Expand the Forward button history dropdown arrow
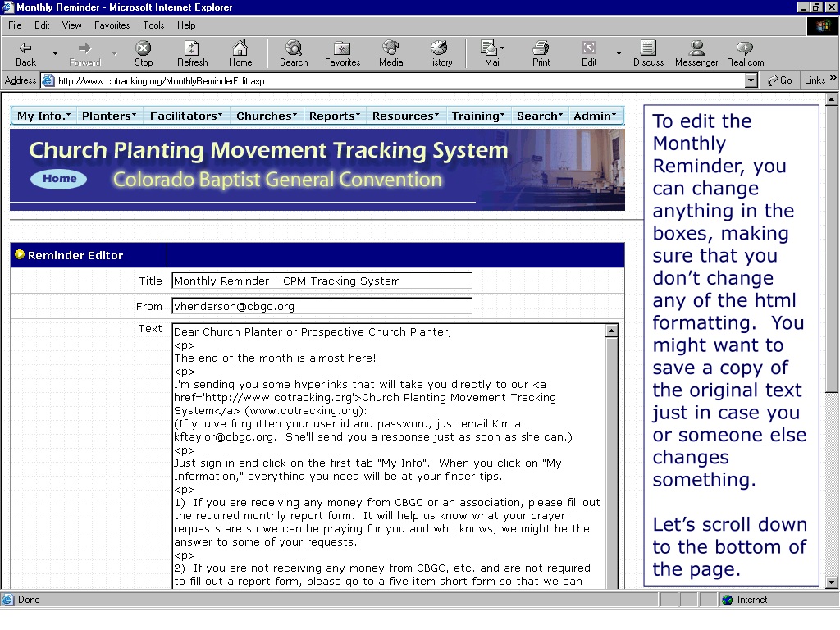 pos(114,53)
